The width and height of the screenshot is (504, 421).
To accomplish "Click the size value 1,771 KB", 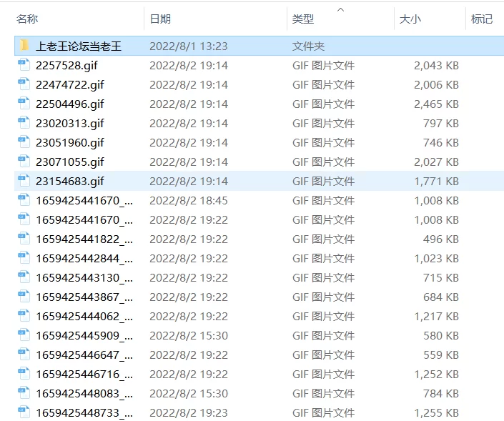I will [436, 182].
